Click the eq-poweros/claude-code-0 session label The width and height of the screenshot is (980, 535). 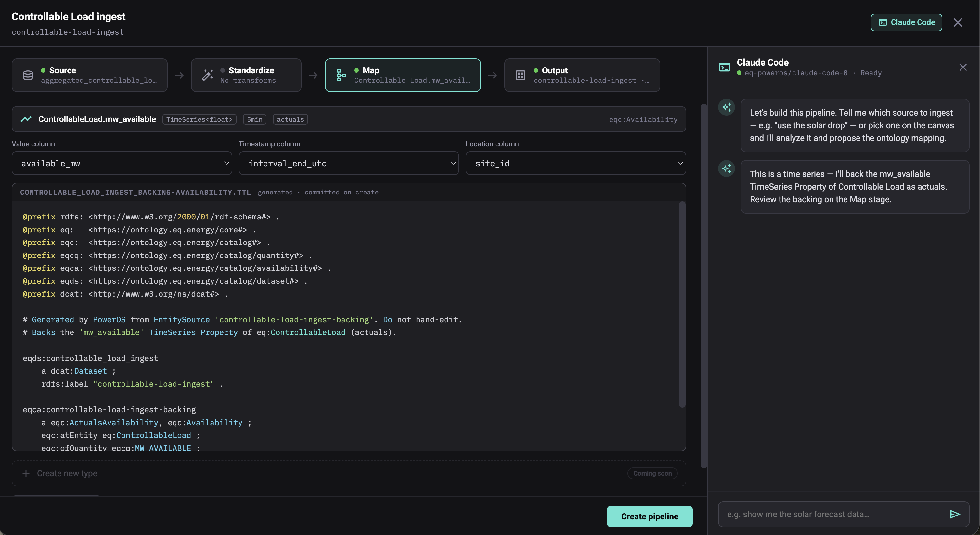(796, 73)
